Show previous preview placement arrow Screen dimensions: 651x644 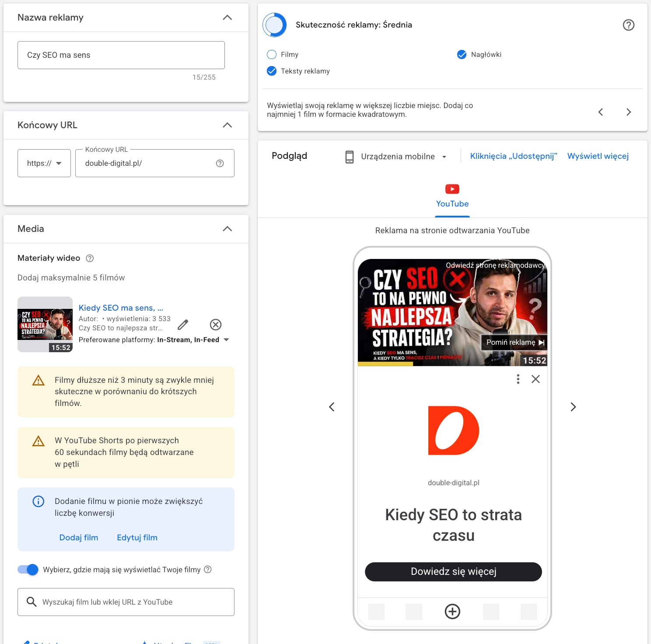click(x=332, y=407)
